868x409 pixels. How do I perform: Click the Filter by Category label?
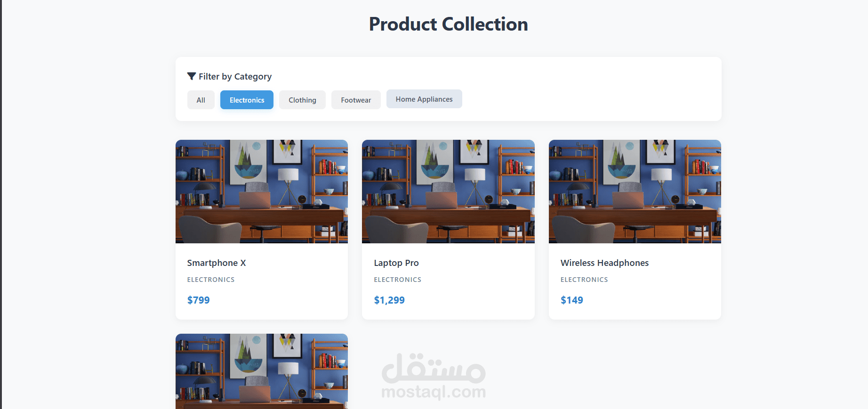[x=235, y=76]
